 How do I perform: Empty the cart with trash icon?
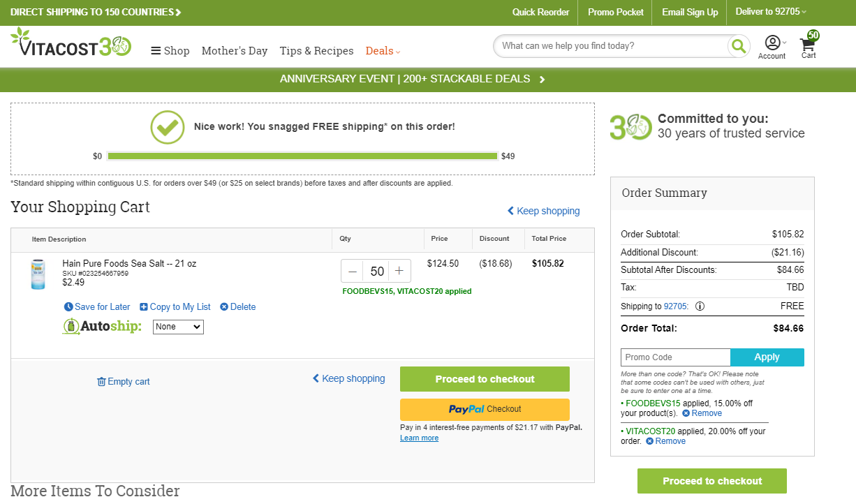pyautogui.click(x=124, y=382)
